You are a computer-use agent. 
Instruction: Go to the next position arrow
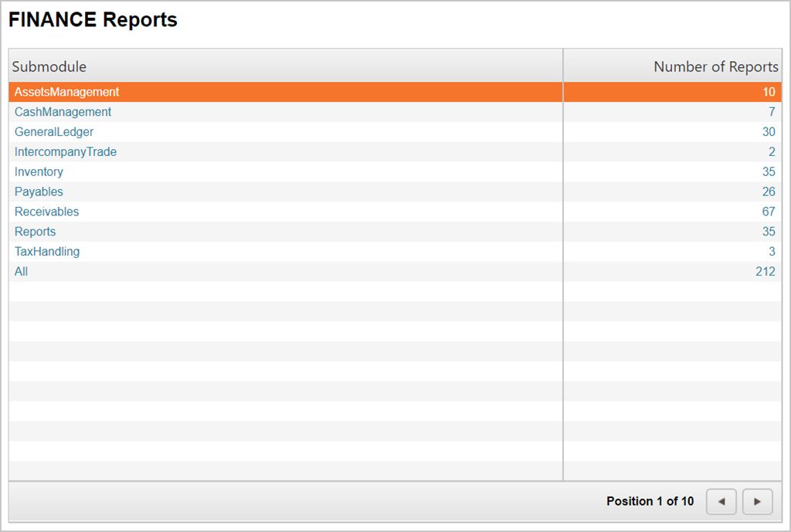click(x=757, y=502)
